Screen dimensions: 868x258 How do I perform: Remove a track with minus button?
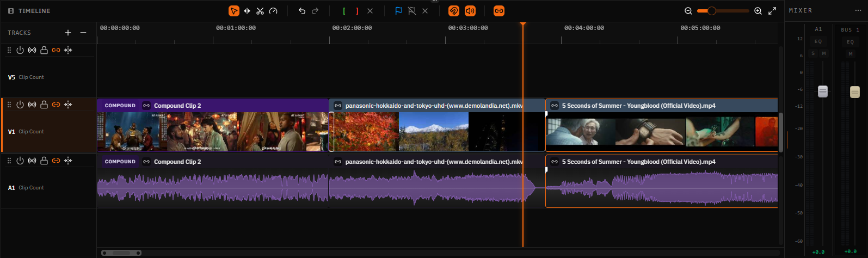[83, 33]
